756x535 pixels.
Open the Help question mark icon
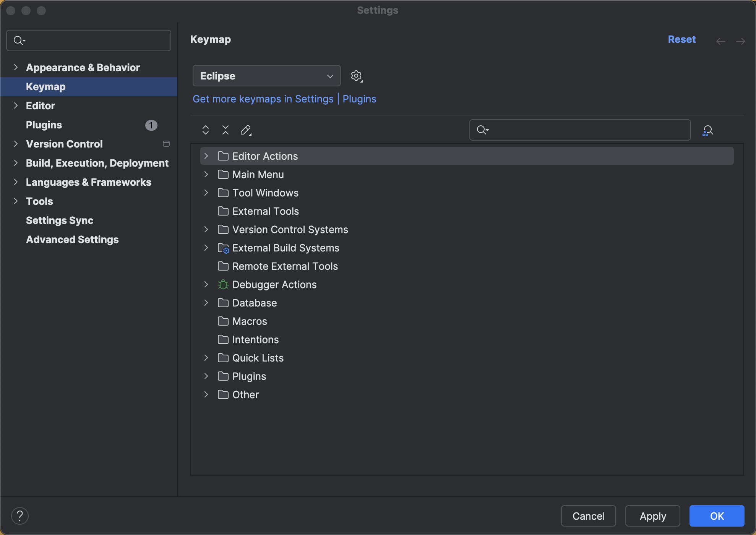(x=20, y=516)
